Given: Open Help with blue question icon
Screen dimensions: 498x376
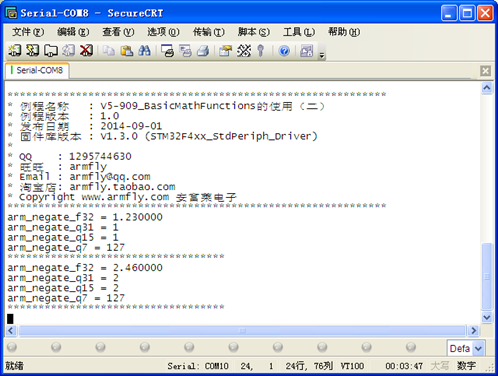Looking at the screenshot, I should 284,51.
